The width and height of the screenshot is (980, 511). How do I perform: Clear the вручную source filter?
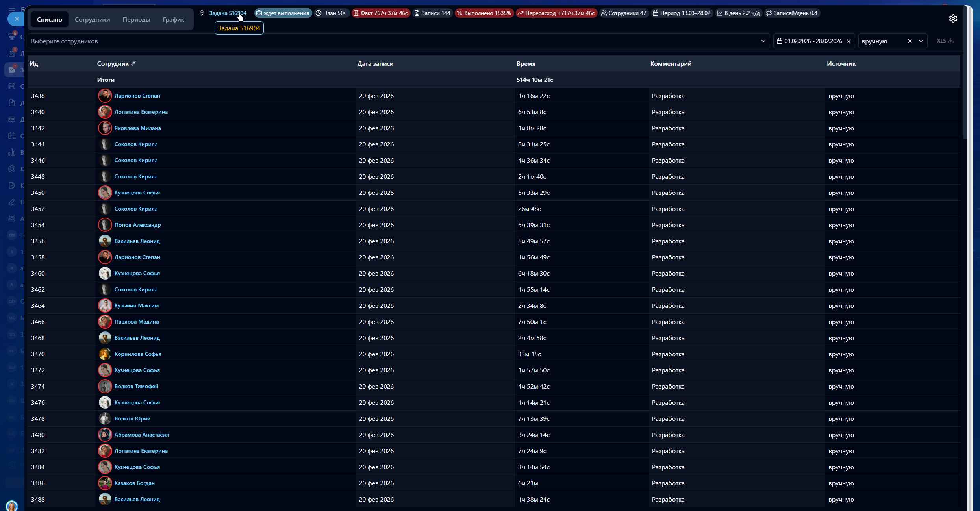[910, 41]
